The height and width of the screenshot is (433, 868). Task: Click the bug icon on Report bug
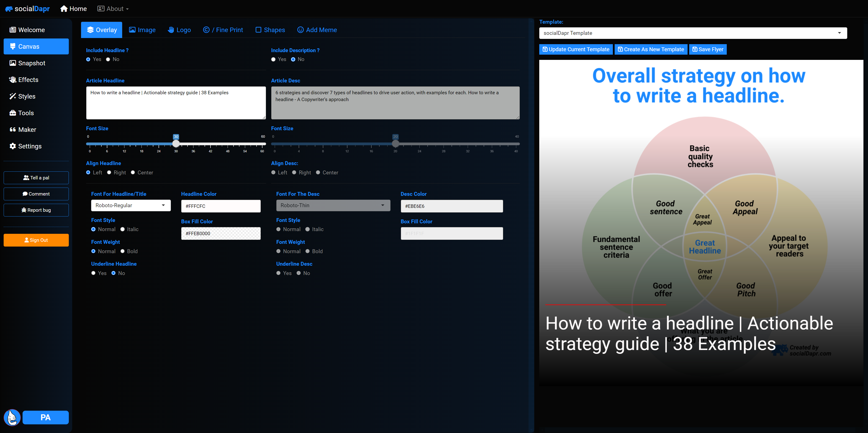24,210
